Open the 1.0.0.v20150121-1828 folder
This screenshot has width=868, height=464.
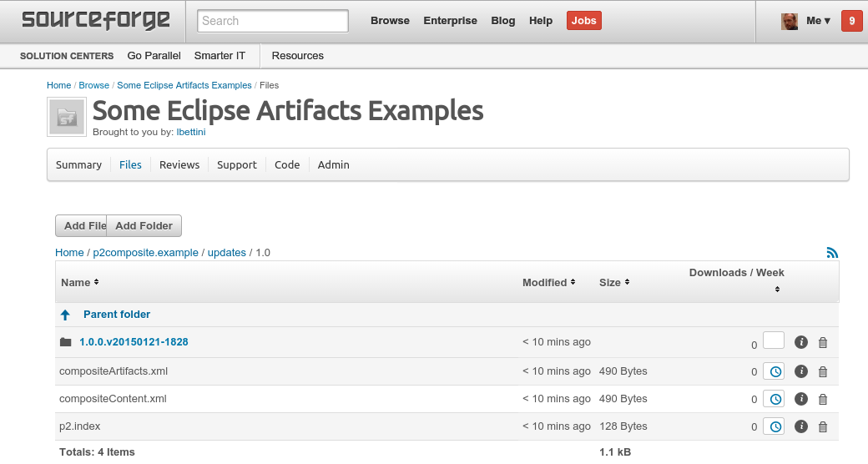pyautogui.click(x=134, y=342)
